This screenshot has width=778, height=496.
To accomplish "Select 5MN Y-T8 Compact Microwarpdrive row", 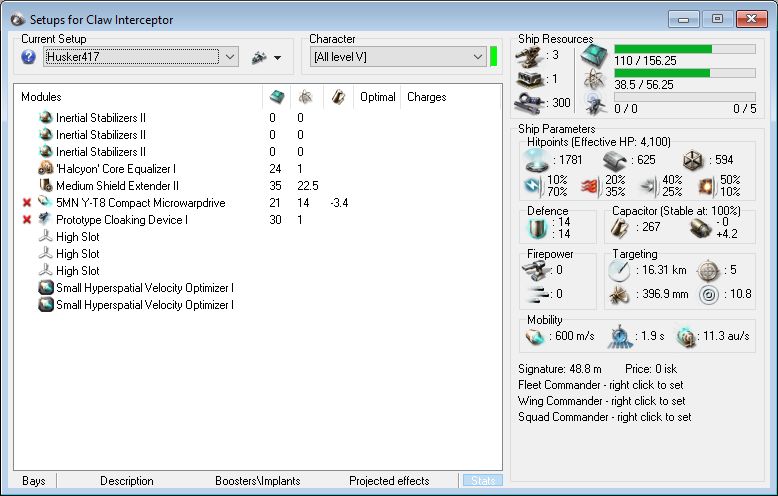I will pyautogui.click(x=258, y=202).
